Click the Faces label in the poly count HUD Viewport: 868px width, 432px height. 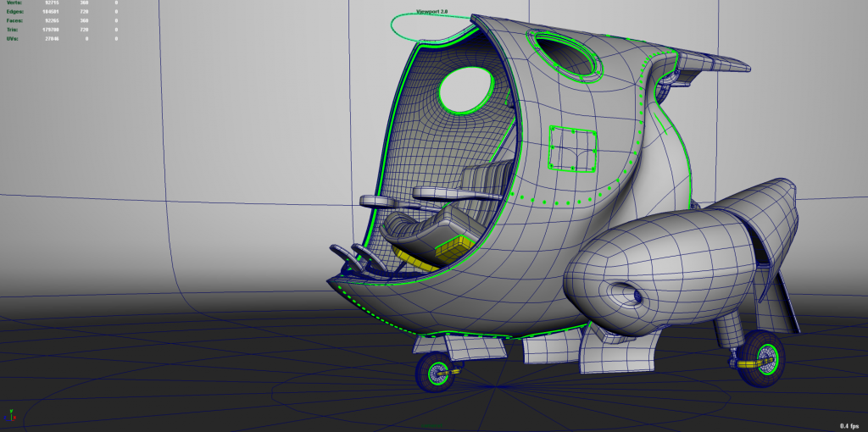tap(14, 20)
